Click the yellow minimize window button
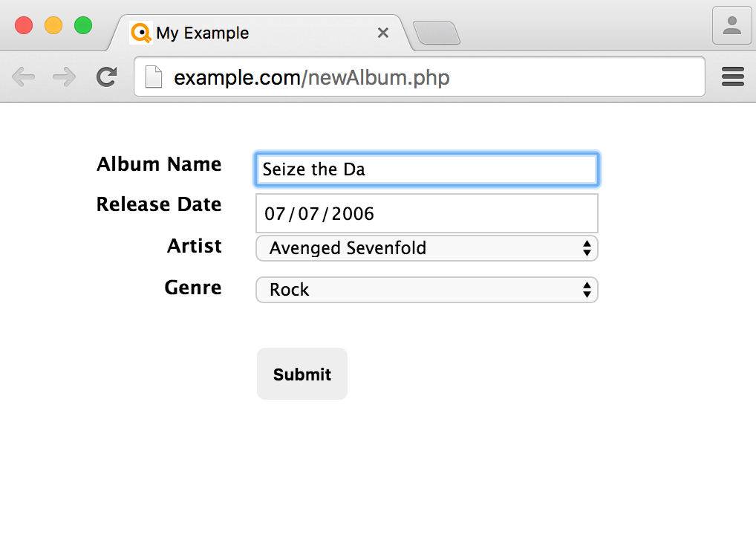This screenshot has width=756, height=535. (x=53, y=25)
